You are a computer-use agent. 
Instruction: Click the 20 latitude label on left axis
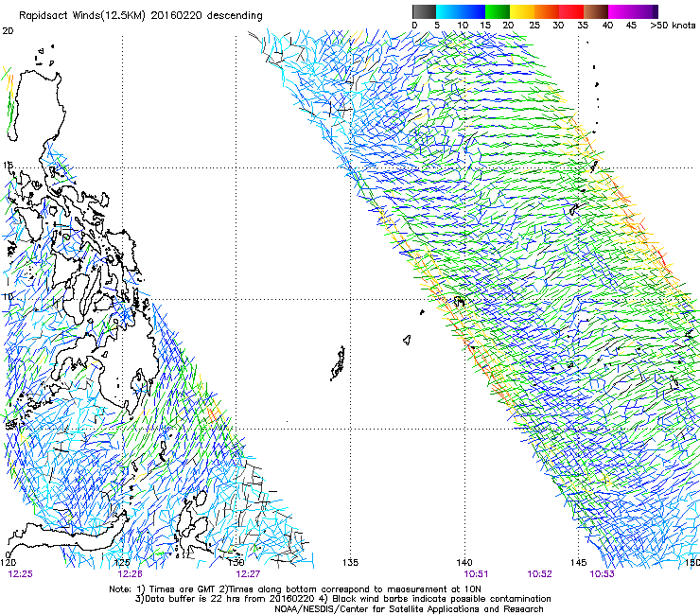(x=8, y=31)
